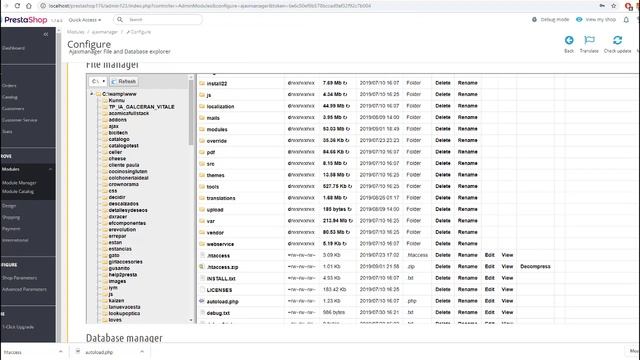The width and height of the screenshot is (640, 360).
Task: Open Orders in the sidebar
Action: pyautogui.click(x=9, y=86)
